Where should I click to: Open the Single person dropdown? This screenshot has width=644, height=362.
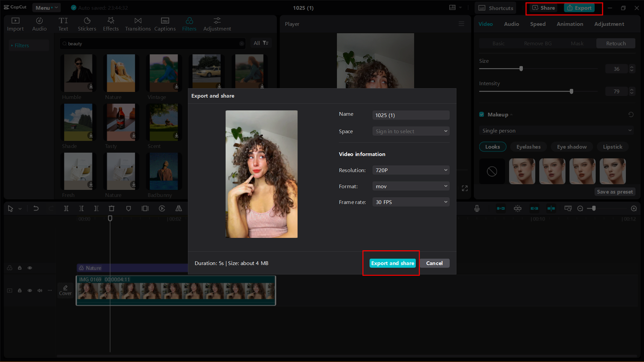[557, 131]
